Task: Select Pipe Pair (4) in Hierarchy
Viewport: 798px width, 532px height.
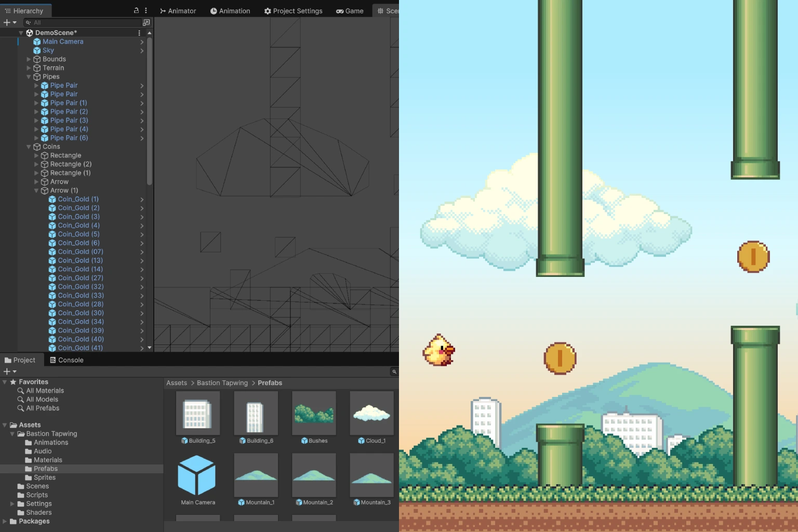Action: click(x=69, y=129)
